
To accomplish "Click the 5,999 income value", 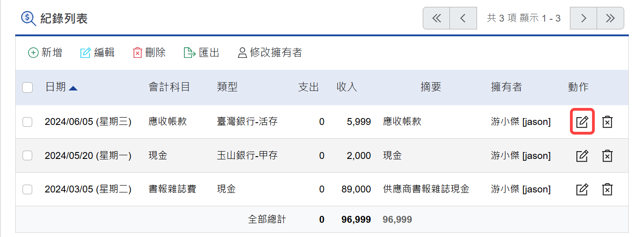I will pyautogui.click(x=359, y=122).
